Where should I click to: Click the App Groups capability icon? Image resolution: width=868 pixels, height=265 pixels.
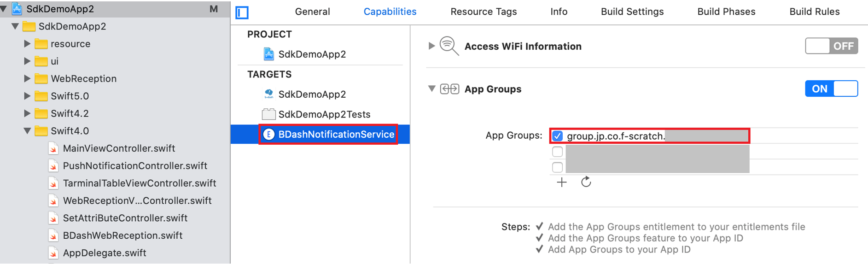[449, 89]
